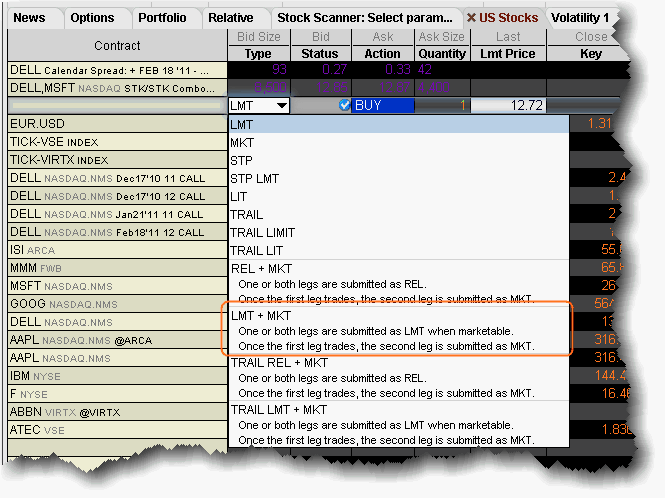The image size is (665, 498).
Task: Click the order Quantity field showing 1
Action: (x=442, y=105)
